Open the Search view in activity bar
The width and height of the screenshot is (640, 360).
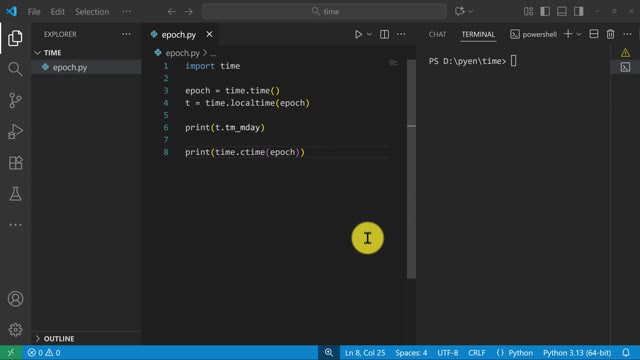point(15,69)
